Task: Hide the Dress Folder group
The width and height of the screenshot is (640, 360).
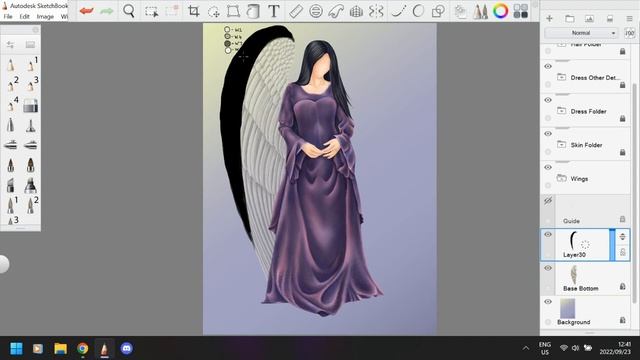Action: coord(548,100)
